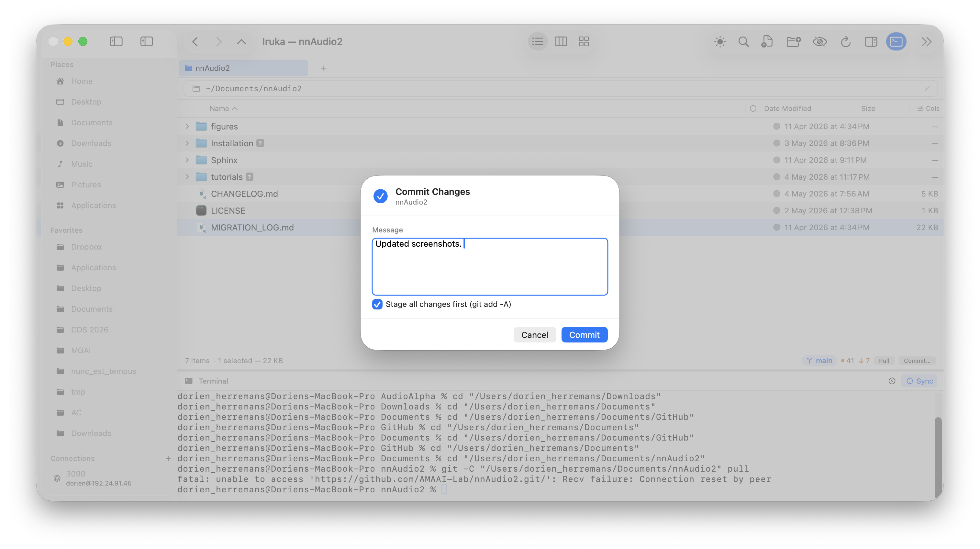980x549 pixels.
Task: Open Documents in Places sidebar
Action: (92, 122)
